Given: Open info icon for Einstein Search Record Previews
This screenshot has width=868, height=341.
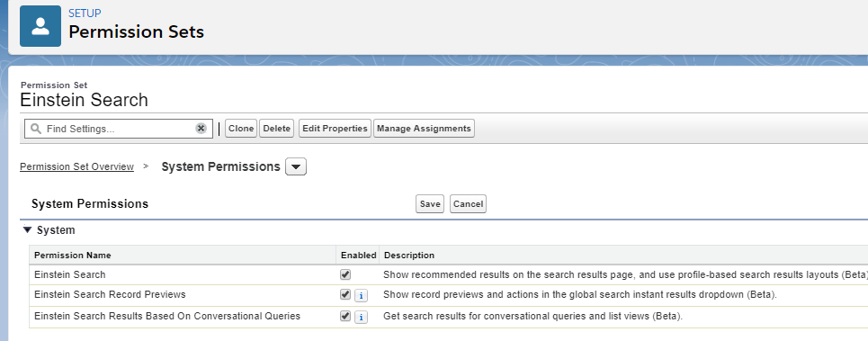Looking at the screenshot, I should 361,296.
